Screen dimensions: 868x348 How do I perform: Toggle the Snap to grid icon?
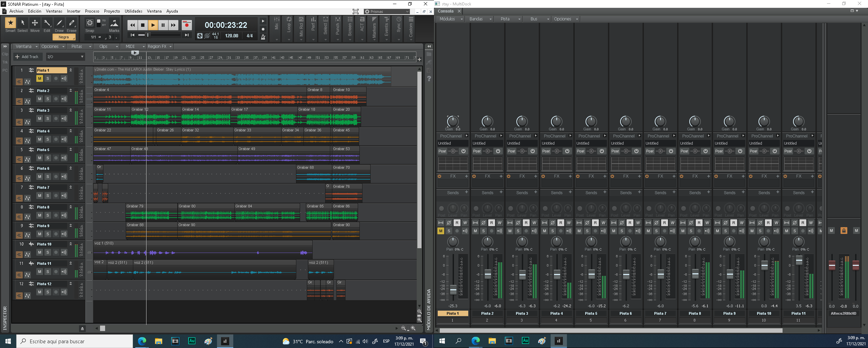coord(90,23)
